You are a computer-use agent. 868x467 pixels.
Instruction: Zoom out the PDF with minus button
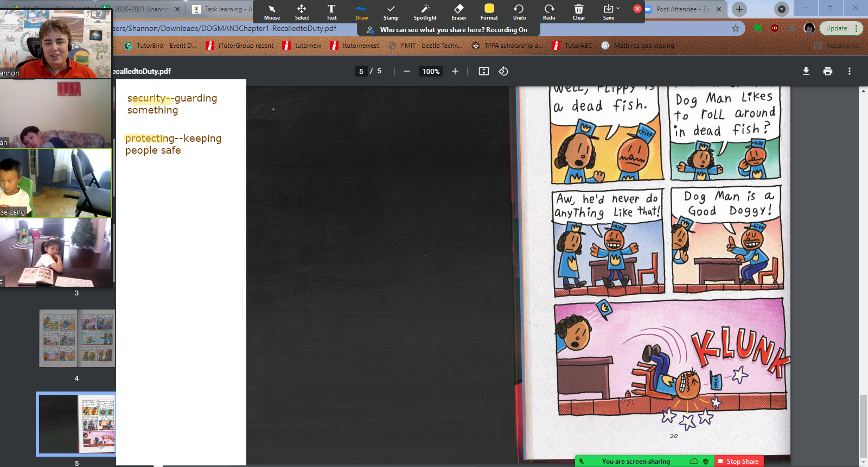click(406, 71)
